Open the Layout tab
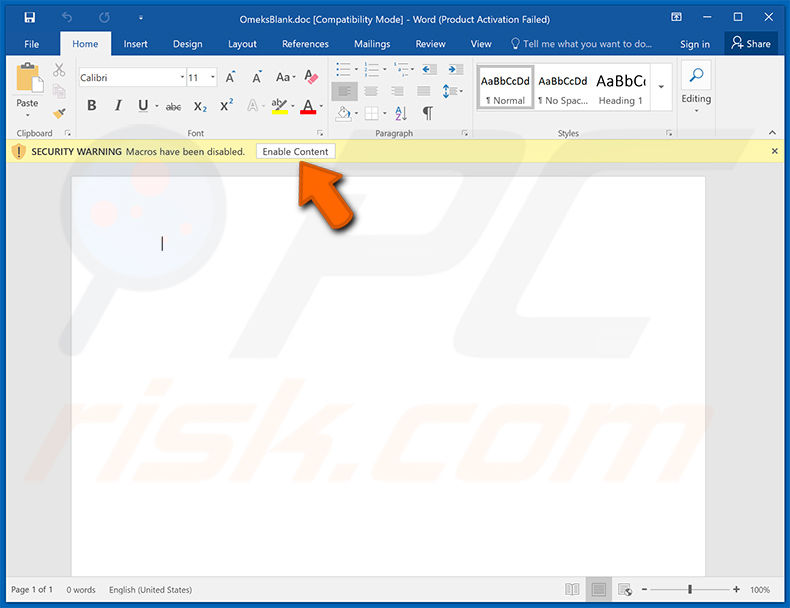 pos(242,44)
